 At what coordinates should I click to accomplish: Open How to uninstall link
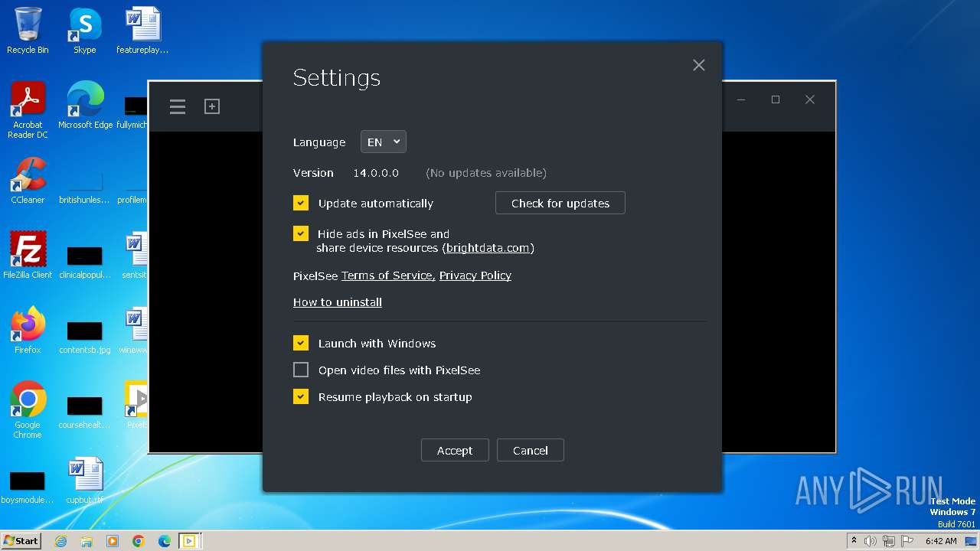pos(338,302)
